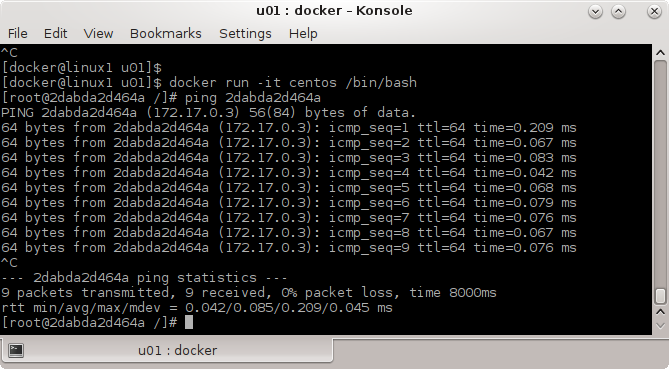Click the terminal icon on the session tab

pyautogui.click(x=16, y=350)
